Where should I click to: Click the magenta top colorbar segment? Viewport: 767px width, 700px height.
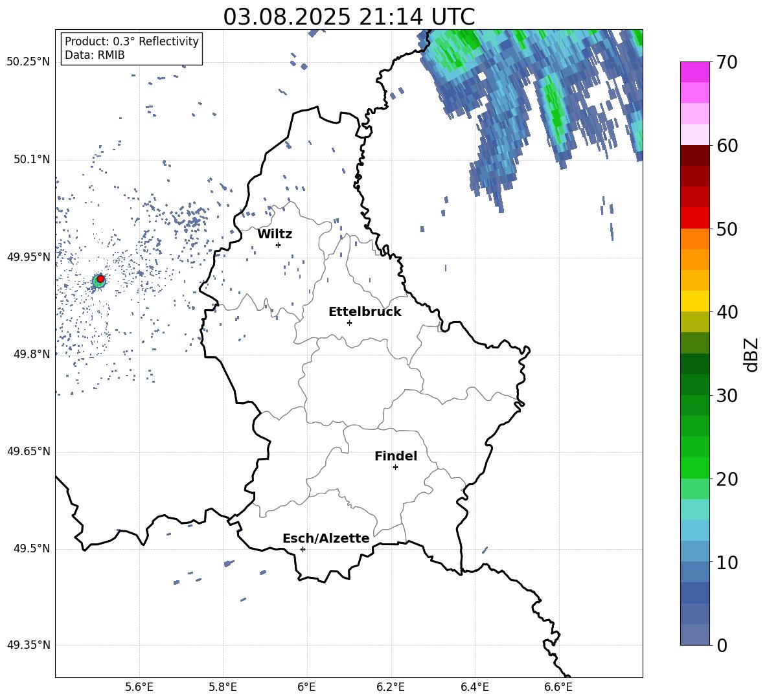tap(694, 72)
